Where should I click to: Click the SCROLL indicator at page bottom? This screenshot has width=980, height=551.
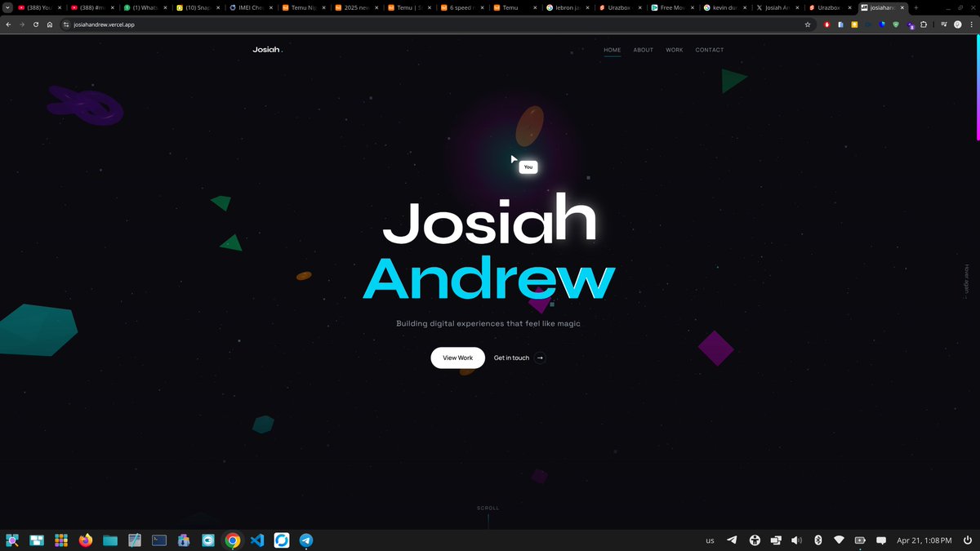click(488, 508)
